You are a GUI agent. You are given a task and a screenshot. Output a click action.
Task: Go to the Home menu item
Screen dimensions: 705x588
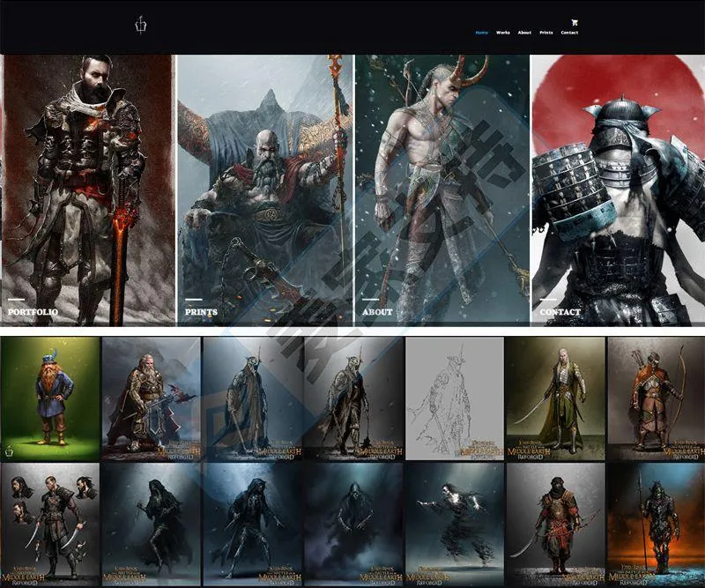pos(481,33)
